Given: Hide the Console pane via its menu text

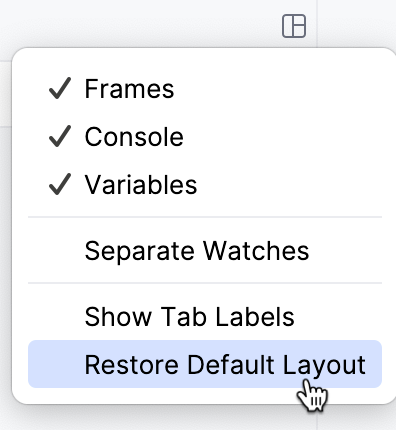Looking at the screenshot, I should (x=134, y=137).
